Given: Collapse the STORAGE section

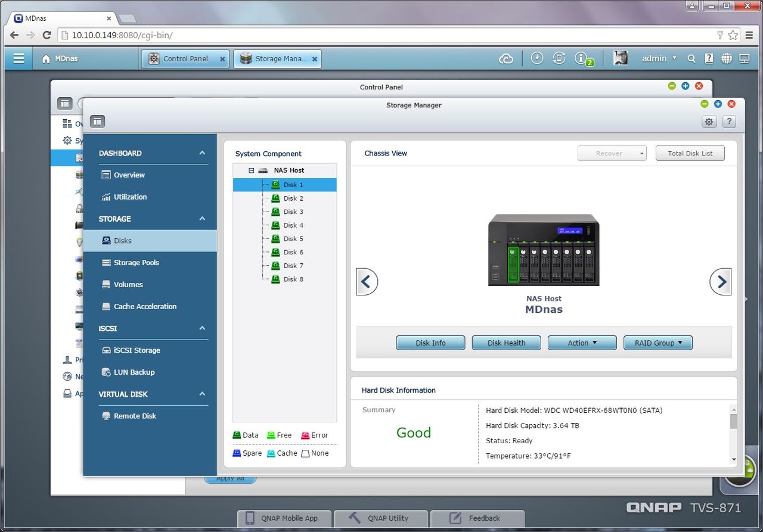Looking at the screenshot, I should 202,219.
